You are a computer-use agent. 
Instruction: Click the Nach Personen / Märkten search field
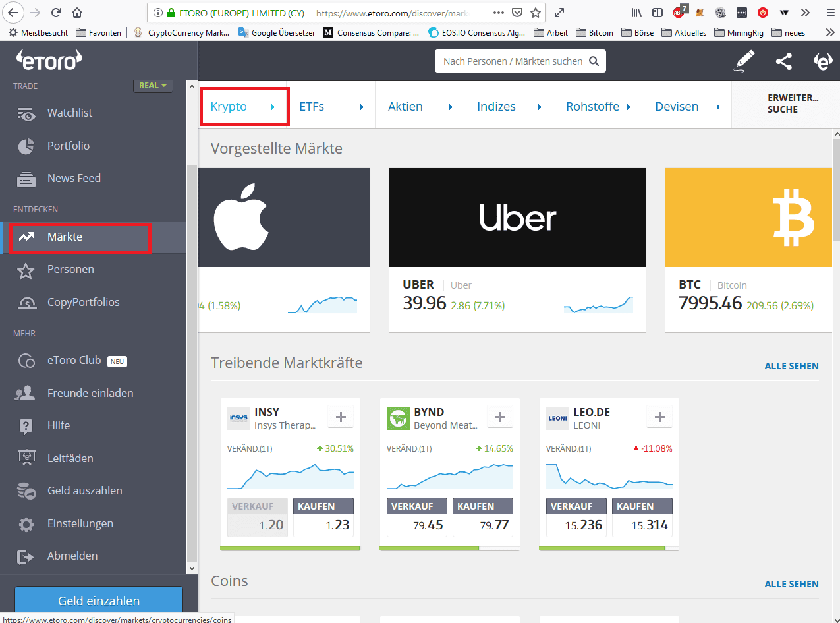pyautogui.click(x=513, y=61)
